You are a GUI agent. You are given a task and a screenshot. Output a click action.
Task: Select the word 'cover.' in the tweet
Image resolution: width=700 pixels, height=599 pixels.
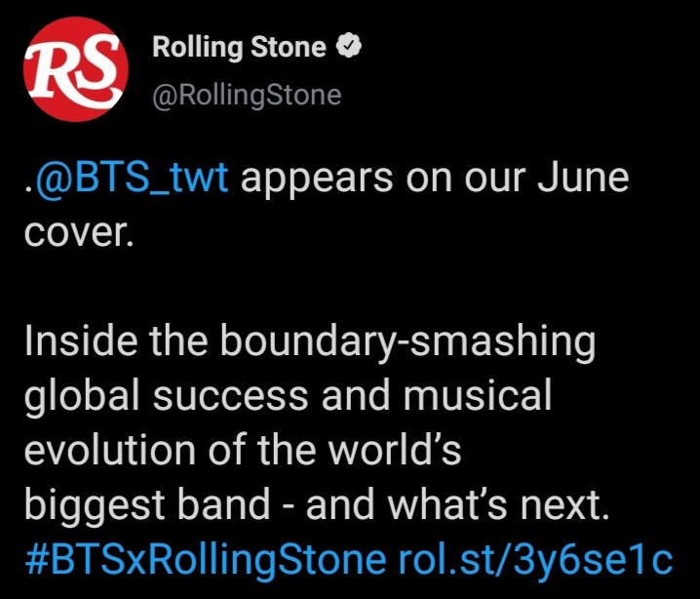79,233
